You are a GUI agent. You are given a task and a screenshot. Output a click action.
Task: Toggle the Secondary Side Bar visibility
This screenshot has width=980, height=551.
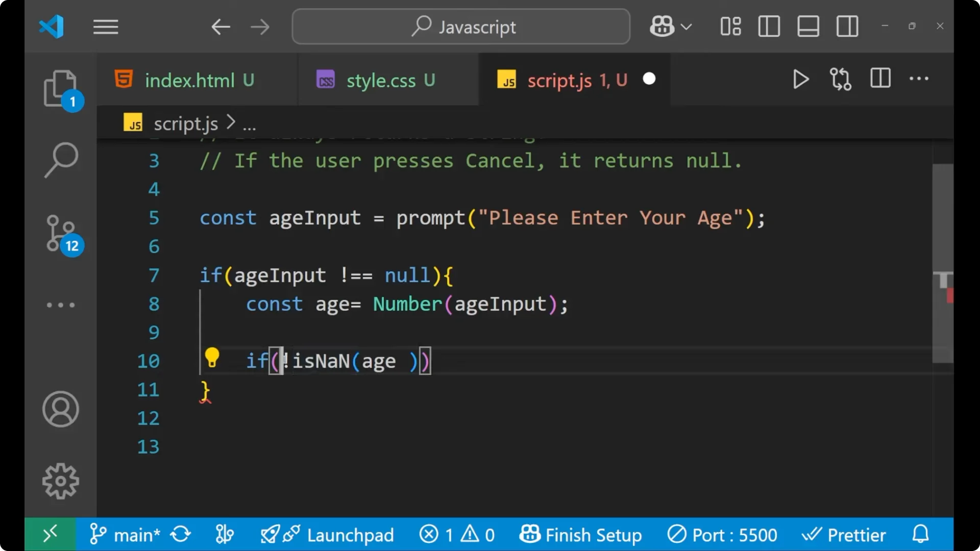coord(847,26)
